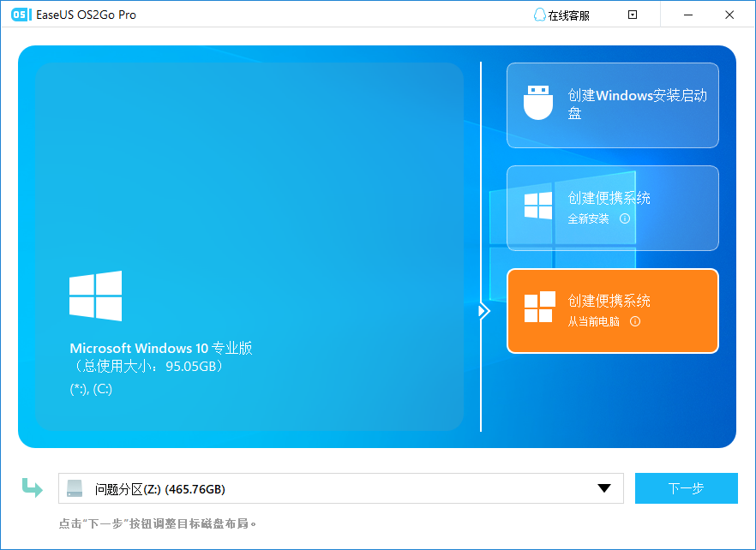
Task: Open 在线客服 live chat
Action: tap(563, 15)
